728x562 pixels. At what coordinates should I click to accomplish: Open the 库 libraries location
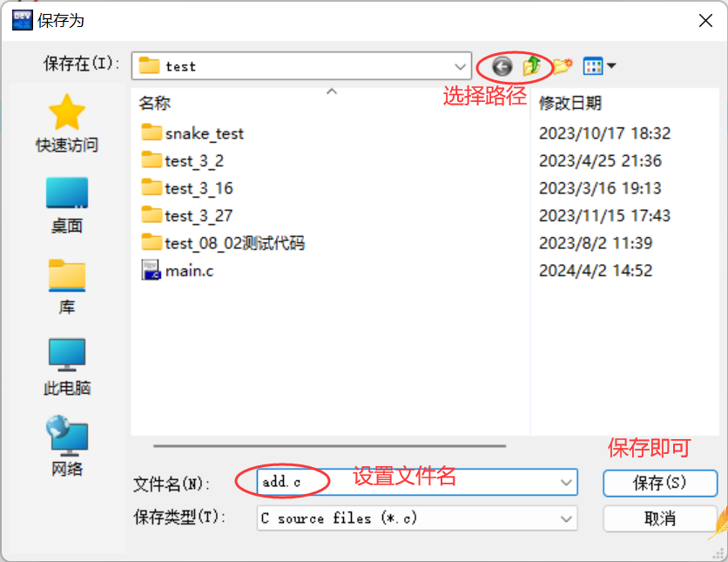pos(67,287)
